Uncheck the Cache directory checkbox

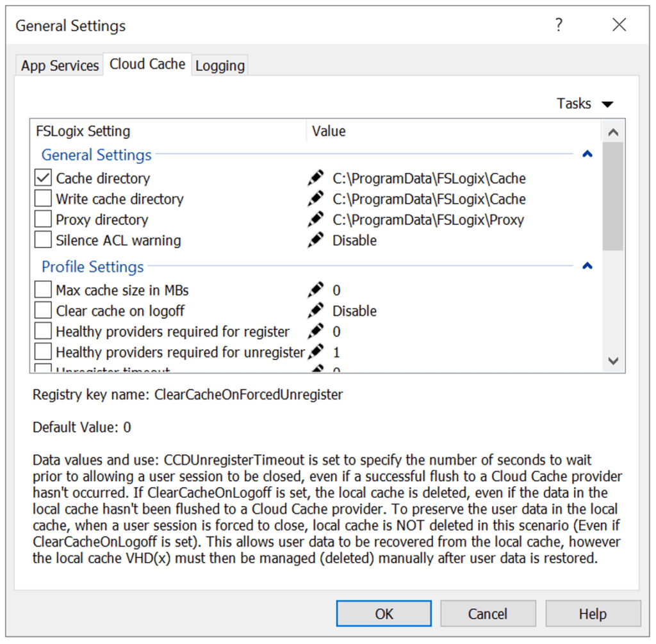coord(42,178)
